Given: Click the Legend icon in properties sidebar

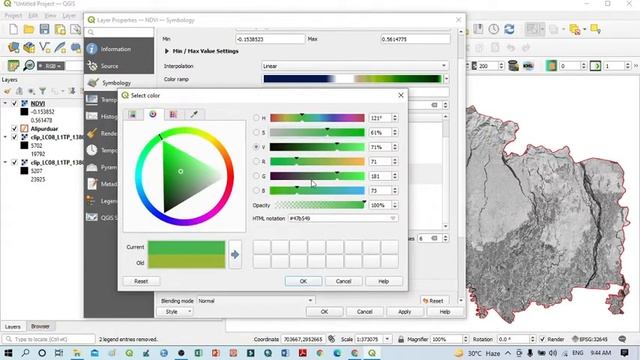Looking at the screenshot, I should tap(92, 201).
